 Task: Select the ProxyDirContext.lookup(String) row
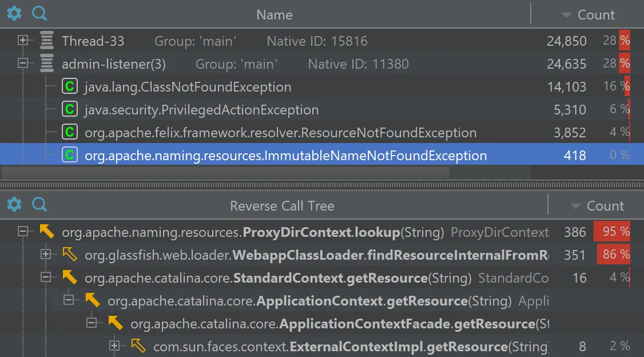point(322,232)
